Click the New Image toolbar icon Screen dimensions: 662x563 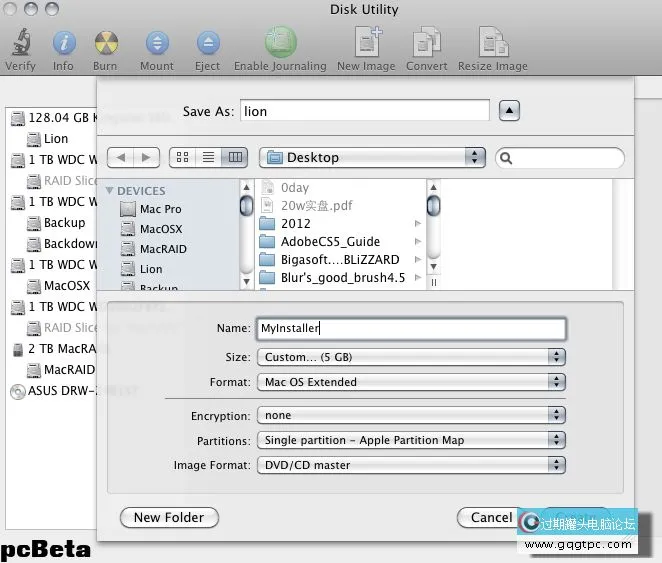(x=366, y=44)
